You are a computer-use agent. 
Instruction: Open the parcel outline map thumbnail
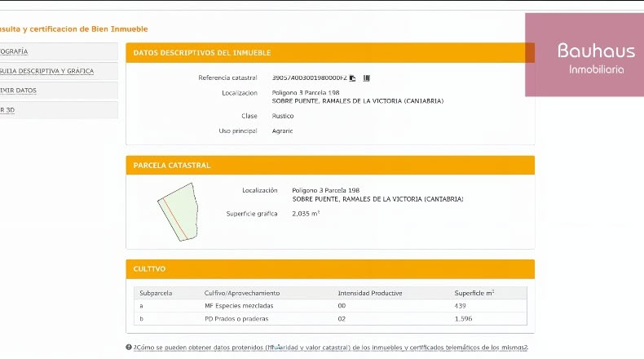click(178, 212)
